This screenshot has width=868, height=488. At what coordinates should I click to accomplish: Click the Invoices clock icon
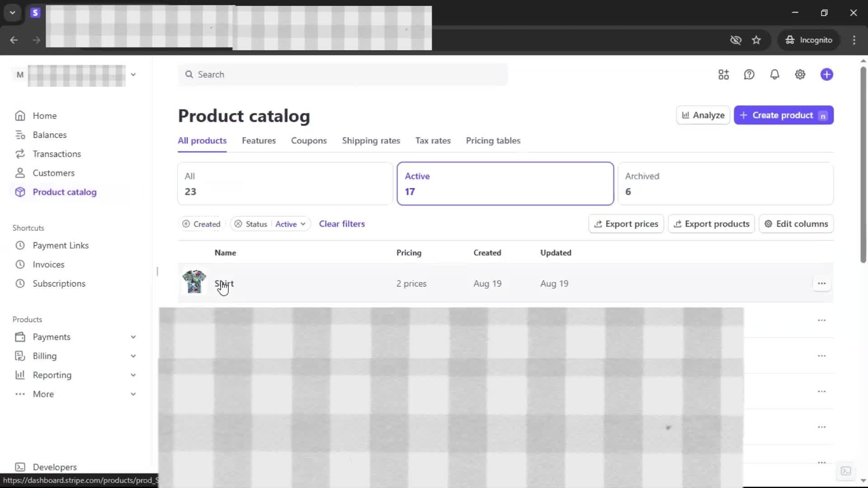[x=20, y=264]
